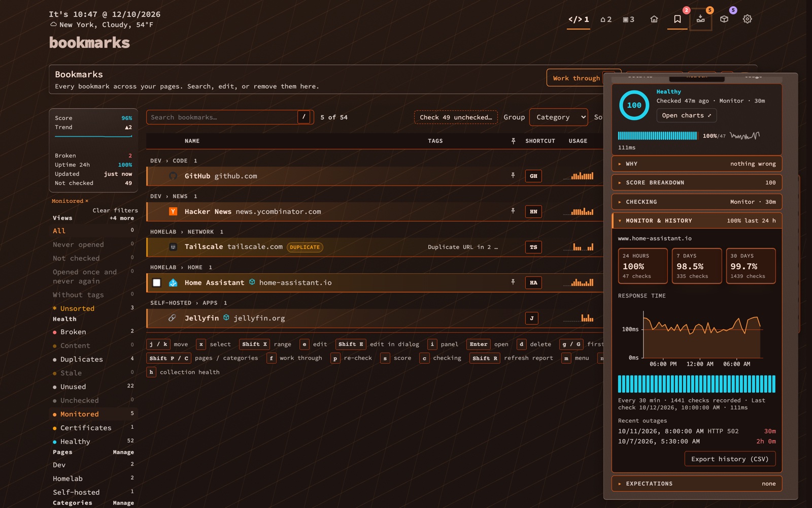Click the 7 DAYS 98.5% uptime card
Image resolution: width=812 pixels, height=508 pixels.
click(x=697, y=266)
